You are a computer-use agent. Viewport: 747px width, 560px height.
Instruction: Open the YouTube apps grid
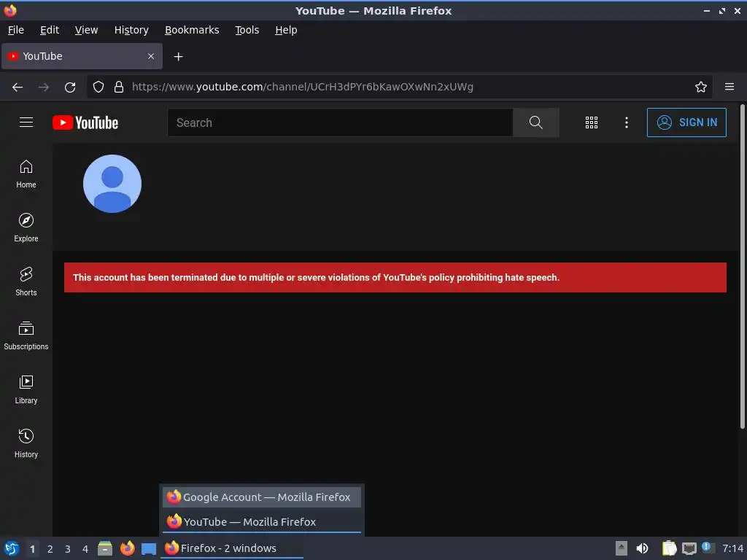click(591, 122)
